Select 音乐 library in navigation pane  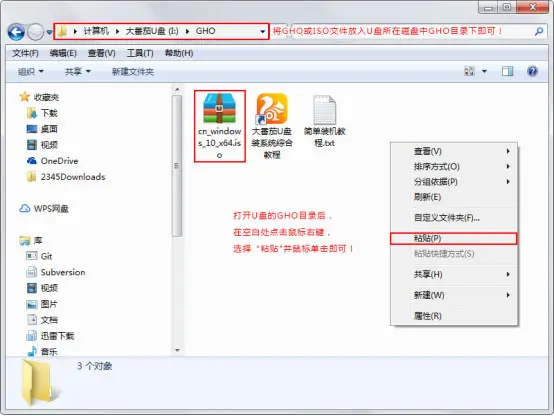[x=49, y=352]
